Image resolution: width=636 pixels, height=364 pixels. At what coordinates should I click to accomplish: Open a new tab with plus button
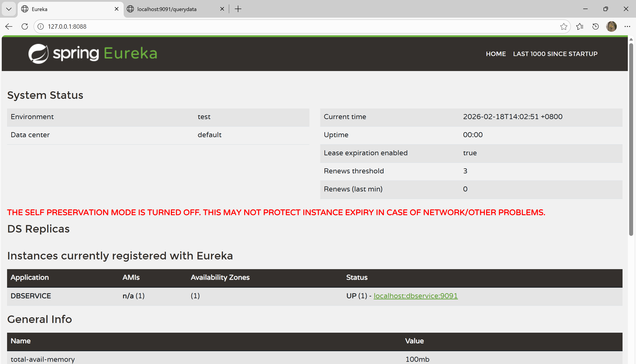pos(238,9)
